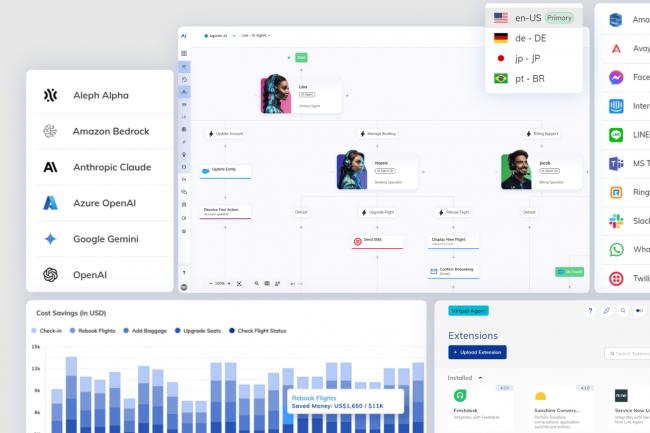Image resolution: width=650 pixels, height=433 pixels.
Task: Click the Manage Booking intent node
Action: click(x=378, y=134)
